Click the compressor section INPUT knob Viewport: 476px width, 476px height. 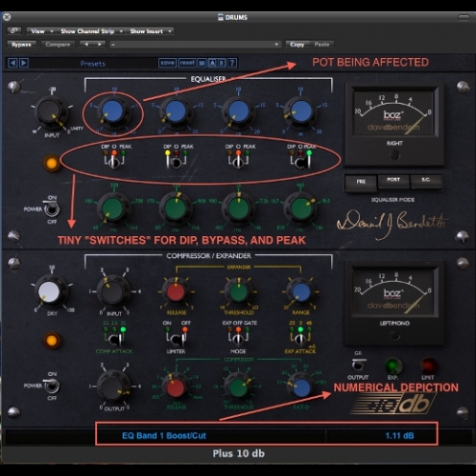click(x=113, y=291)
